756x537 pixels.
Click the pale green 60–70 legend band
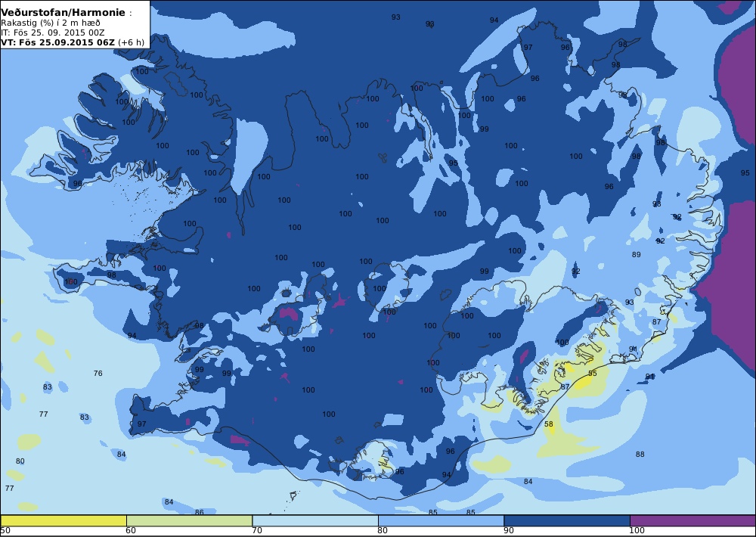pyautogui.click(x=189, y=520)
